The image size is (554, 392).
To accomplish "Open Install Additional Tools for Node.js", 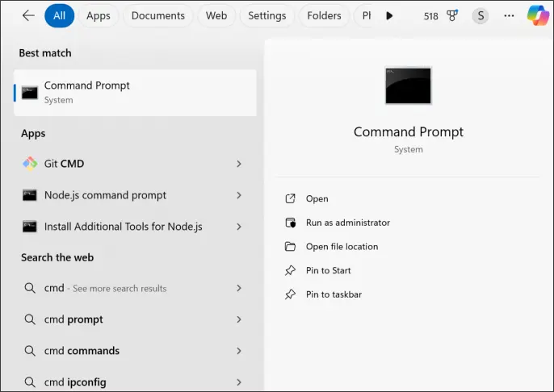I will (x=135, y=227).
